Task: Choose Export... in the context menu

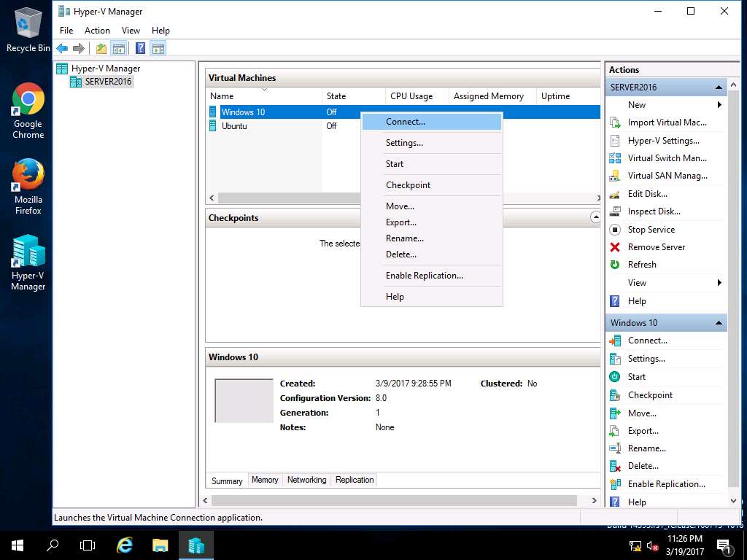Action: coord(432,222)
